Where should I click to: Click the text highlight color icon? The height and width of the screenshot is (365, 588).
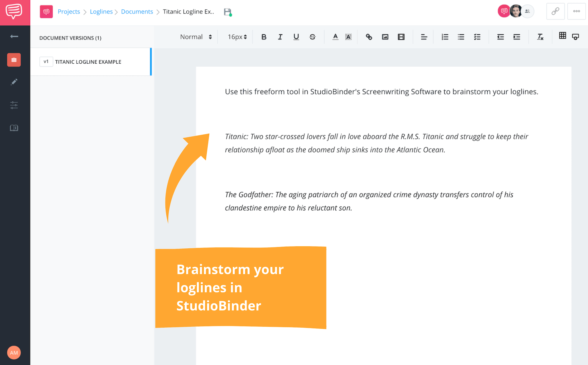pyautogui.click(x=348, y=37)
